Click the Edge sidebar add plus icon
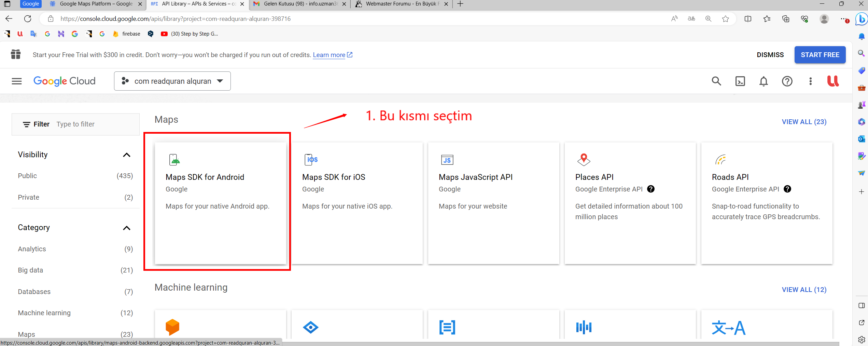The image size is (868, 346). [861, 191]
